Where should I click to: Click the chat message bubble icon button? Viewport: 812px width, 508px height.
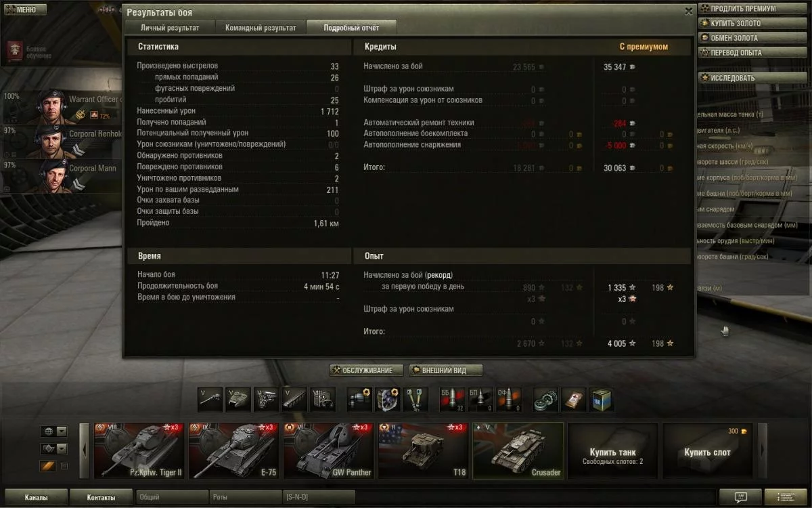pyautogui.click(x=741, y=497)
